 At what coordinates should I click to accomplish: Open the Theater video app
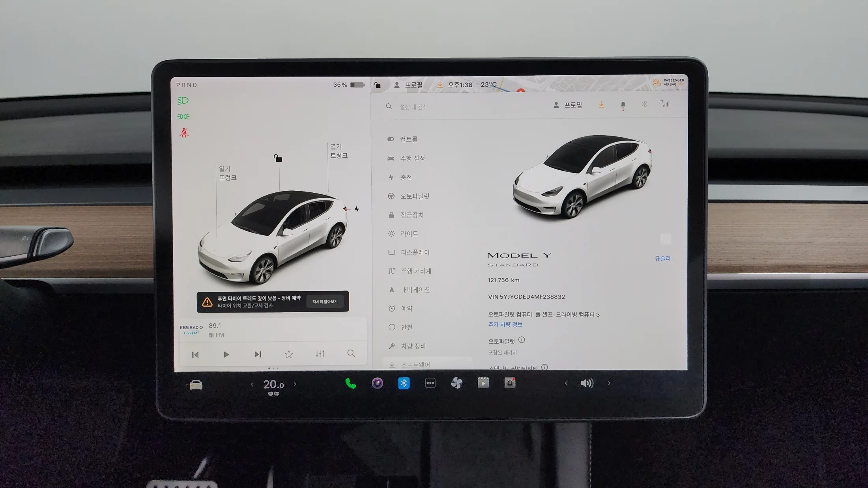pos(483,383)
